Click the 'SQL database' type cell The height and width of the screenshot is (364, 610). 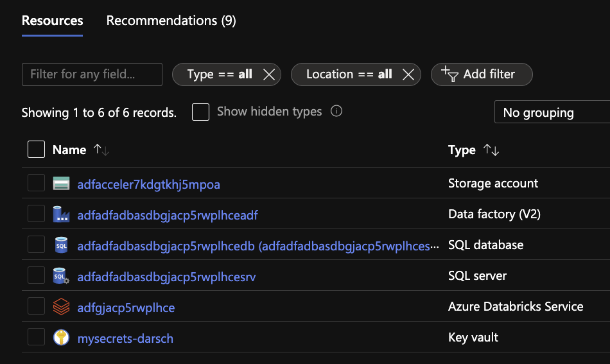coord(486,245)
